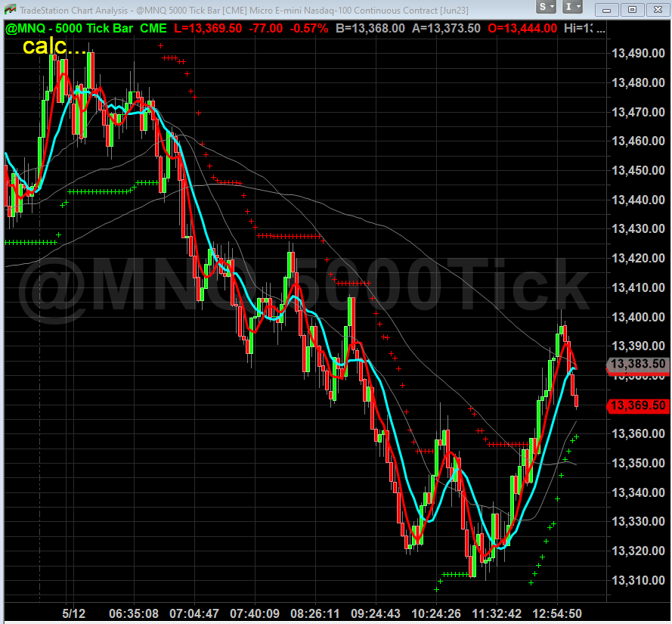672x624 pixels.
Task: Open the I interval-link dropdown
Action: [572, 7]
